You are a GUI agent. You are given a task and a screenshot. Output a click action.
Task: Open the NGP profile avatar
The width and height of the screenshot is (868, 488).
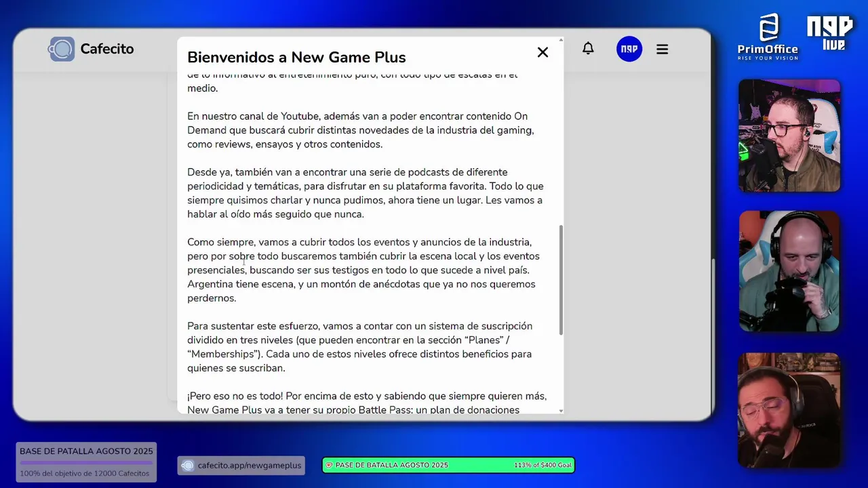click(629, 49)
